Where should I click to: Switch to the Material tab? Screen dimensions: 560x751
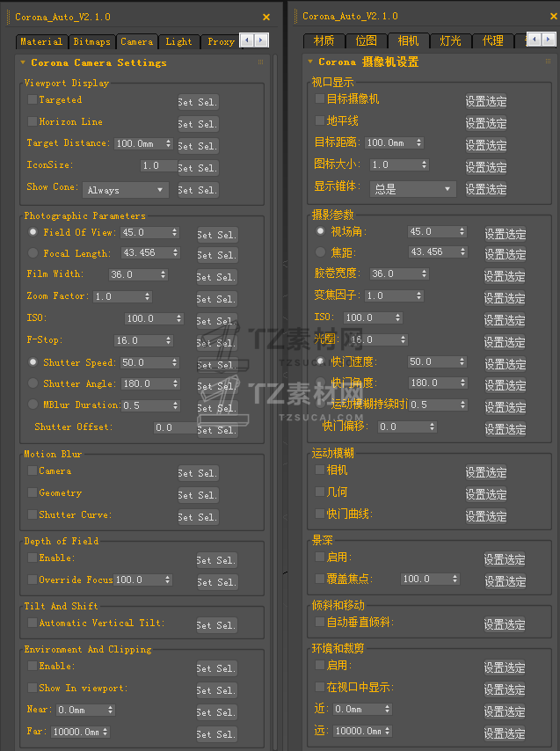point(41,41)
